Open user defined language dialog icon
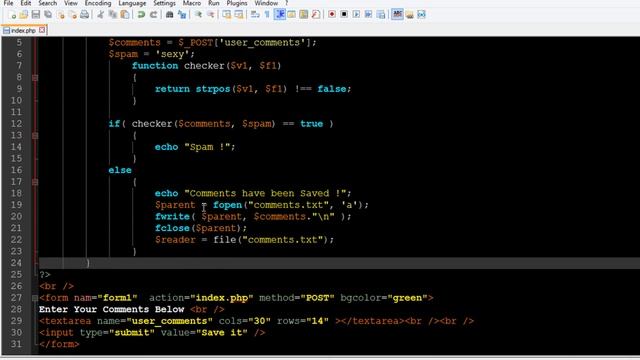The width and height of the screenshot is (640, 360). pos(291,15)
